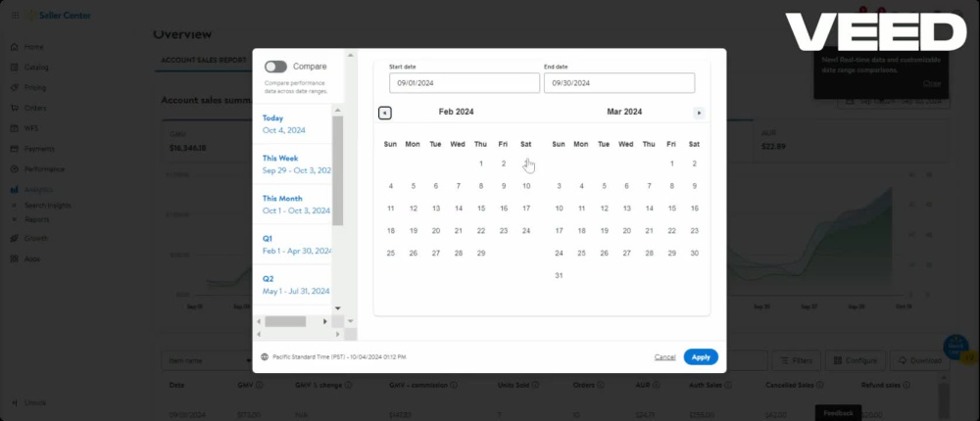
Task: Click the preset list vertical scrollbar thumb
Action: coord(338,170)
